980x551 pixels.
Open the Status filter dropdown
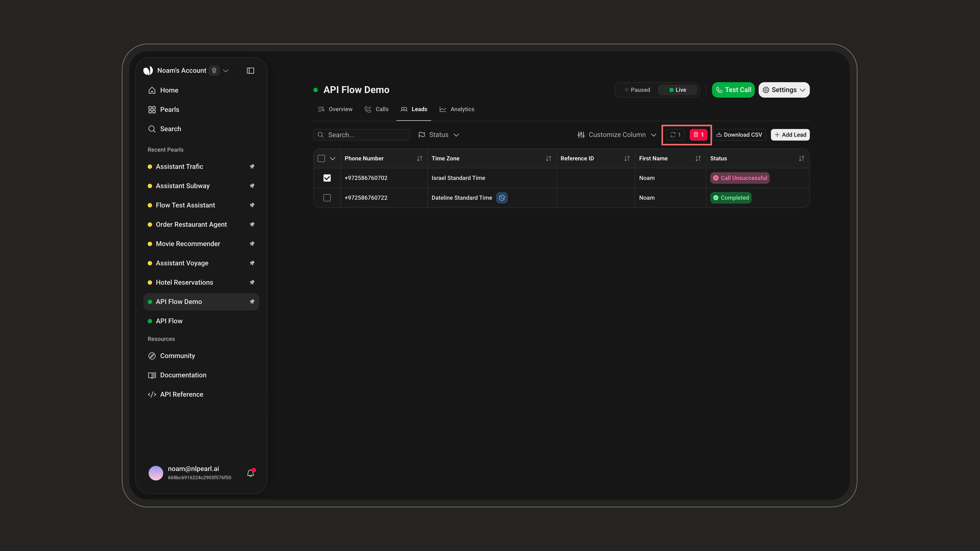click(x=439, y=135)
